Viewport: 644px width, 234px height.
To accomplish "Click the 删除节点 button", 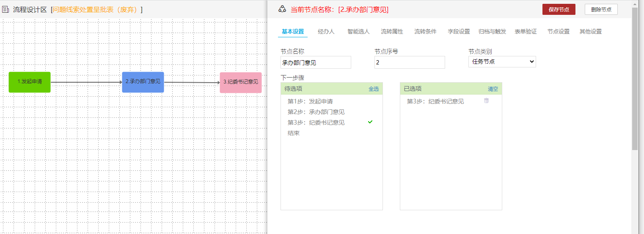I will [x=601, y=9].
